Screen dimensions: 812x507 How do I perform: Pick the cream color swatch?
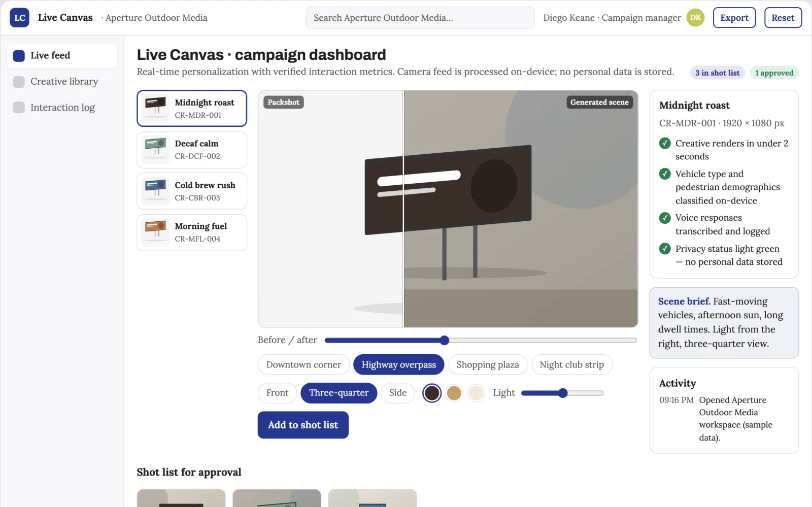[x=476, y=393]
